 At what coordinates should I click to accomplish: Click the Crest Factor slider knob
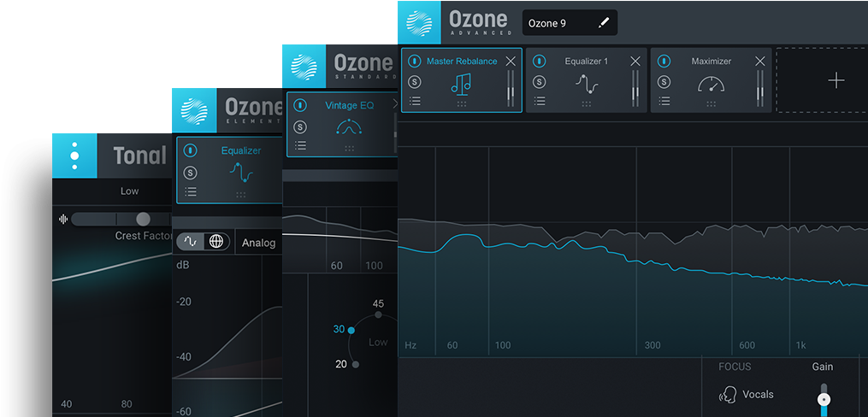(x=144, y=219)
